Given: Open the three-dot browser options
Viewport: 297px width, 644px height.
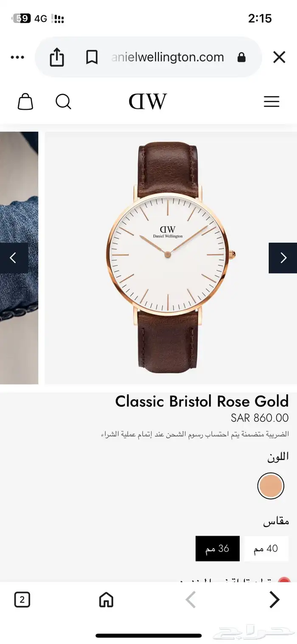Looking at the screenshot, I should coord(17,57).
